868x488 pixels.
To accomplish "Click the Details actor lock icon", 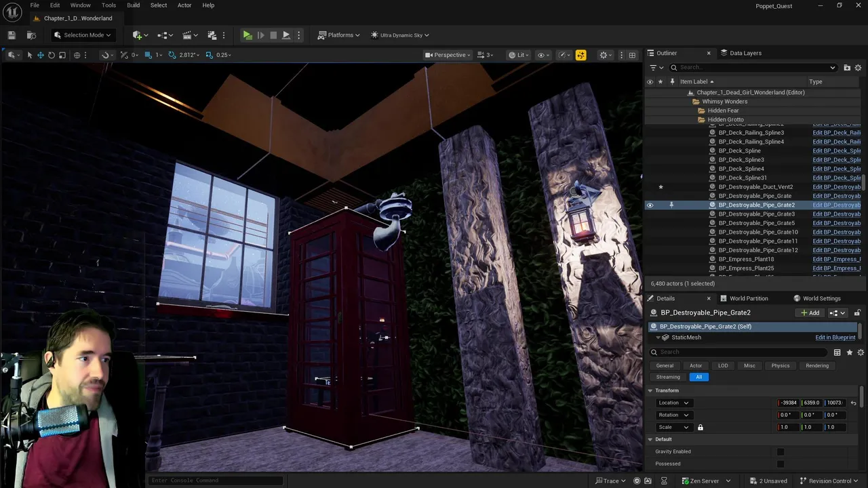I will coord(857,312).
